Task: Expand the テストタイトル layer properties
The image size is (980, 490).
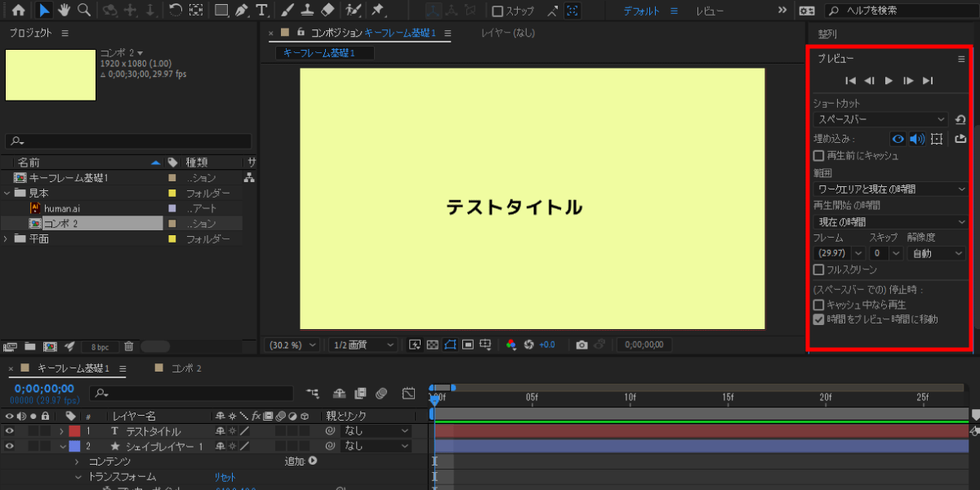Action: click(x=61, y=431)
